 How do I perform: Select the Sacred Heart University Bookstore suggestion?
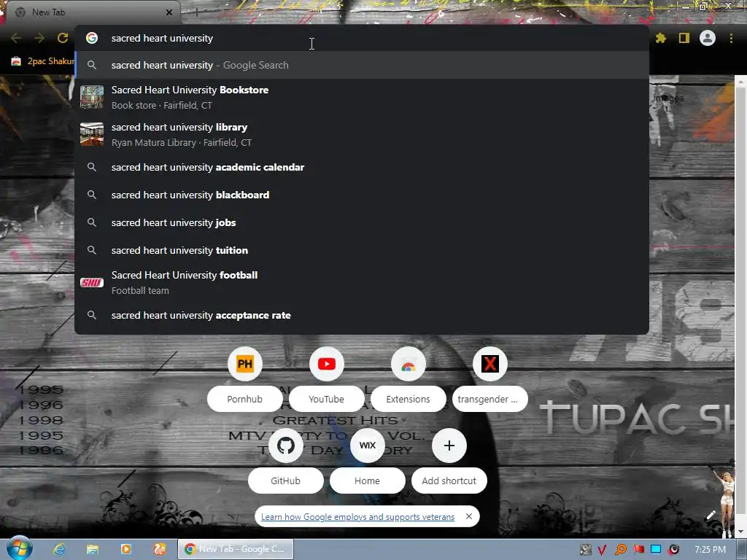tap(362, 97)
